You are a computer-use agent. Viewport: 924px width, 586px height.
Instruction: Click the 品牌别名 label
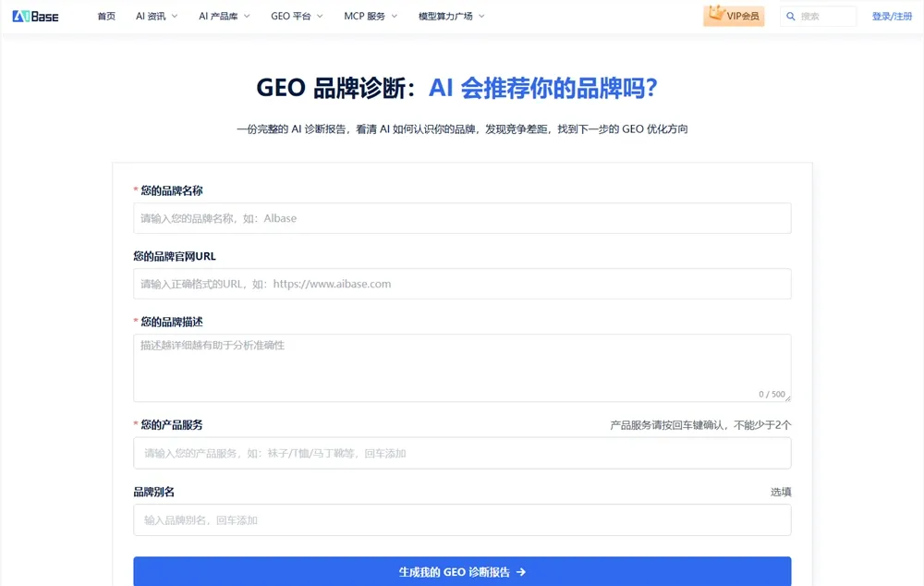pos(153,492)
